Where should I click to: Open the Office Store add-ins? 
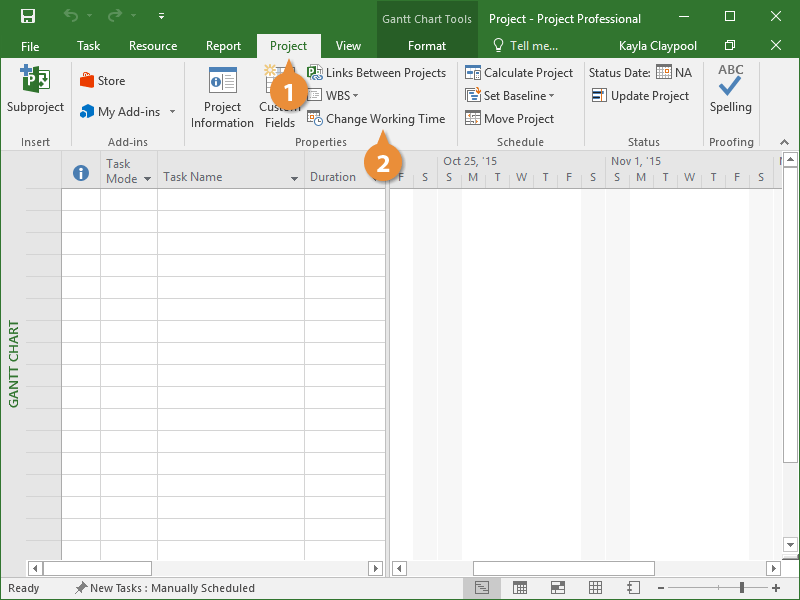(102, 81)
